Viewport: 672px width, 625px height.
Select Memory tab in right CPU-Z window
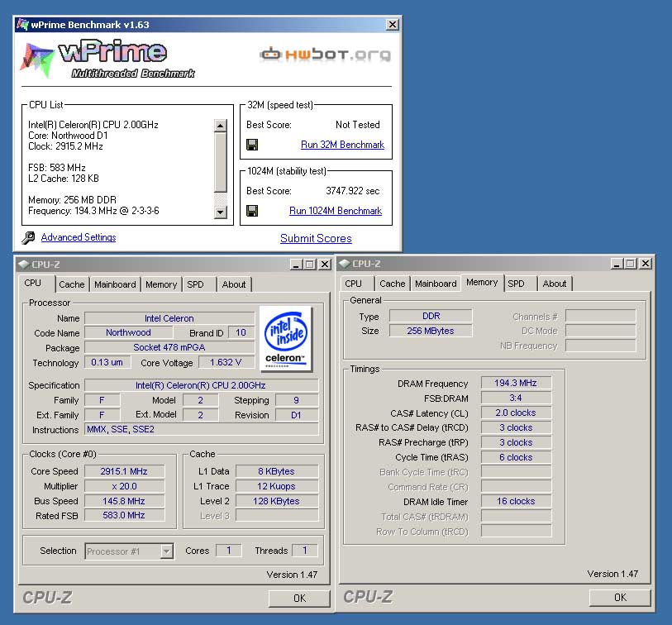coord(482,283)
